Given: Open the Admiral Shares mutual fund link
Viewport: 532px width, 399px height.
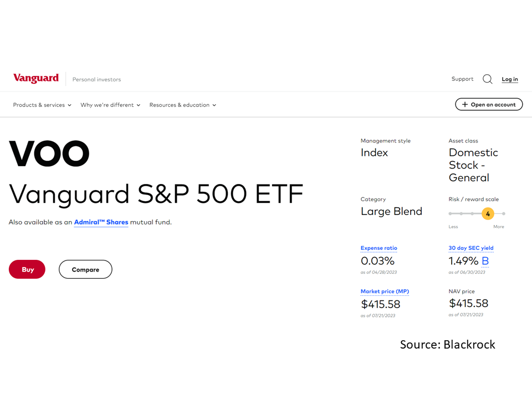Looking at the screenshot, I should (101, 222).
